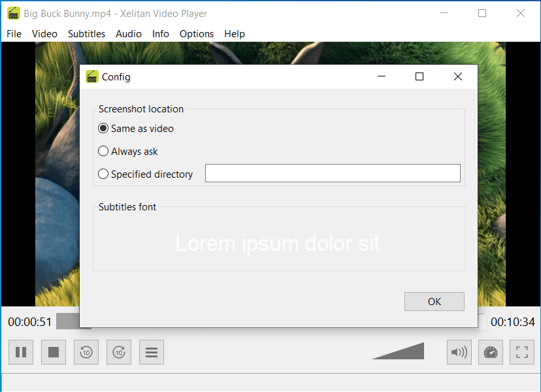Screen dimensions: 541x392
Task: Skip forward 10 seconds button
Action: [x=119, y=352]
